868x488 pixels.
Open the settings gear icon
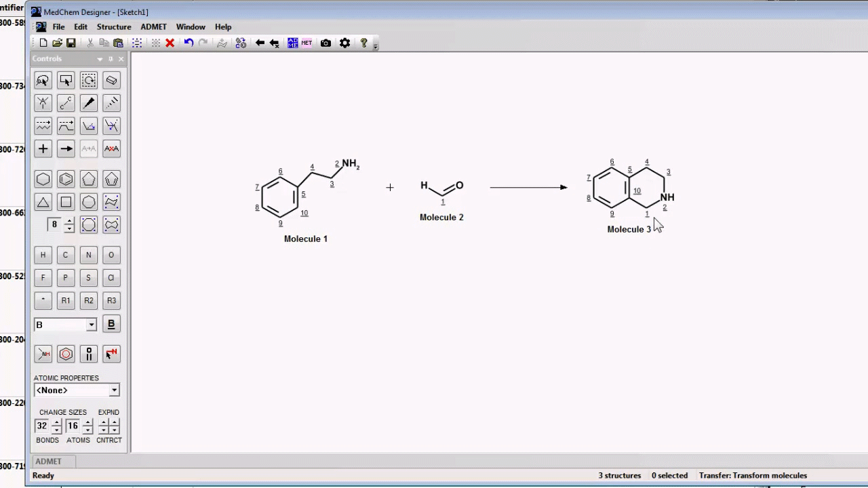coord(344,43)
